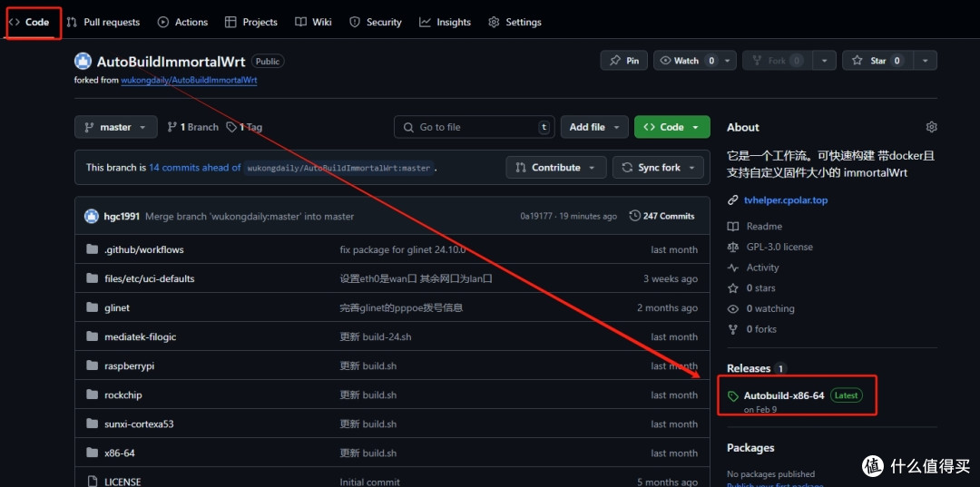Open the latest commit message 'Merge branch'
980x487 pixels.
[x=250, y=216]
